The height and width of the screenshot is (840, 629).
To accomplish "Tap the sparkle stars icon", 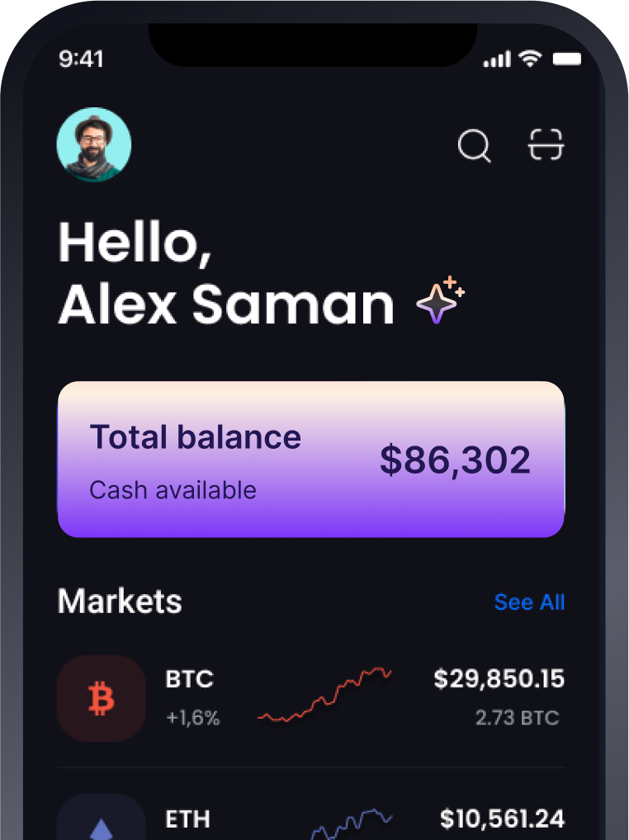I will pos(441,301).
